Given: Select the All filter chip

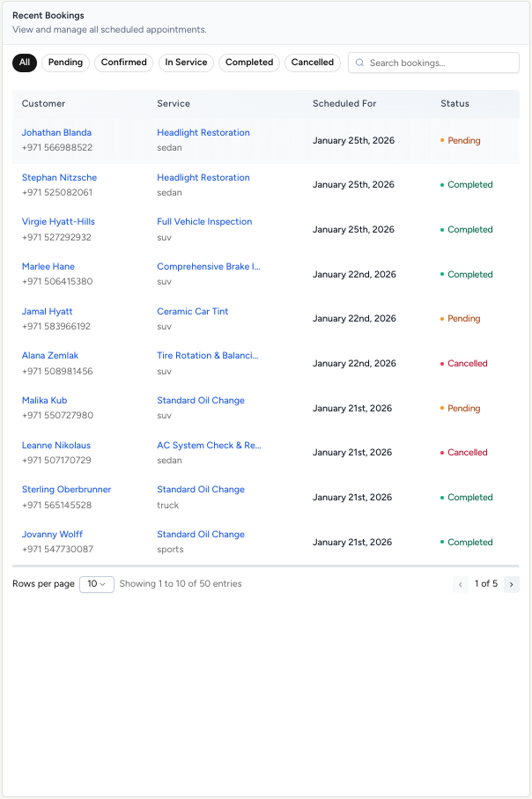Looking at the screenshot, I should (x=25, y=63).
